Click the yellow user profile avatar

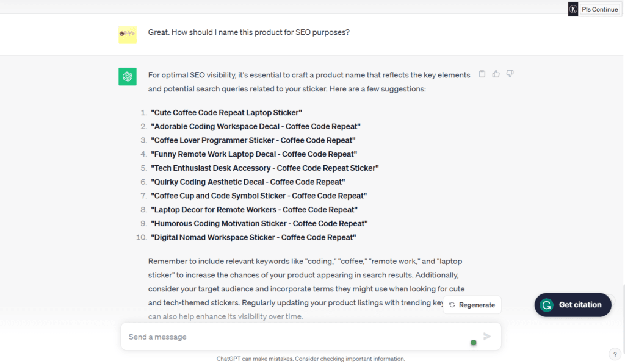[x=128, y=34]
